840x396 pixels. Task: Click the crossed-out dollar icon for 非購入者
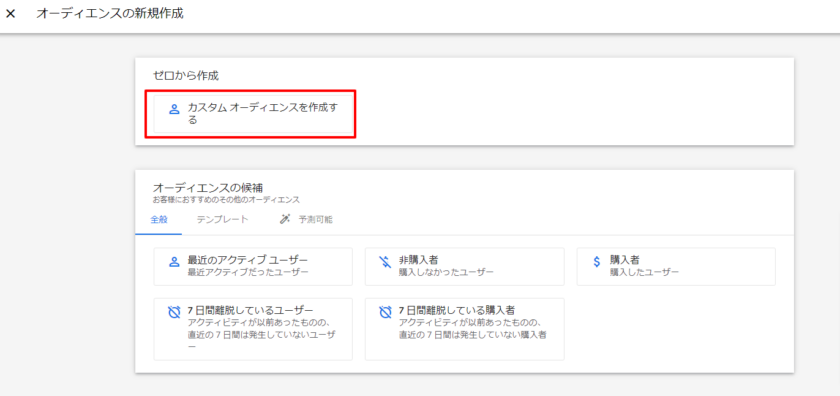(385, 262)
